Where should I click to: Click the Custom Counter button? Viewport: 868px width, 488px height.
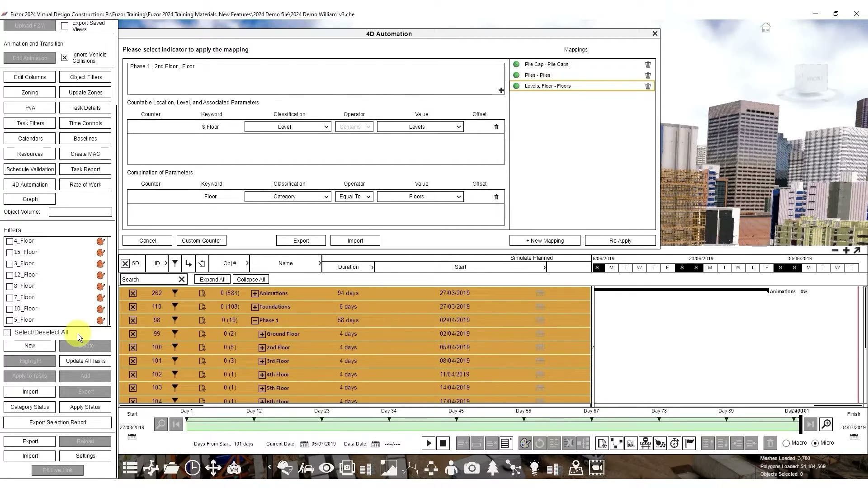click(x=202, y=241)
